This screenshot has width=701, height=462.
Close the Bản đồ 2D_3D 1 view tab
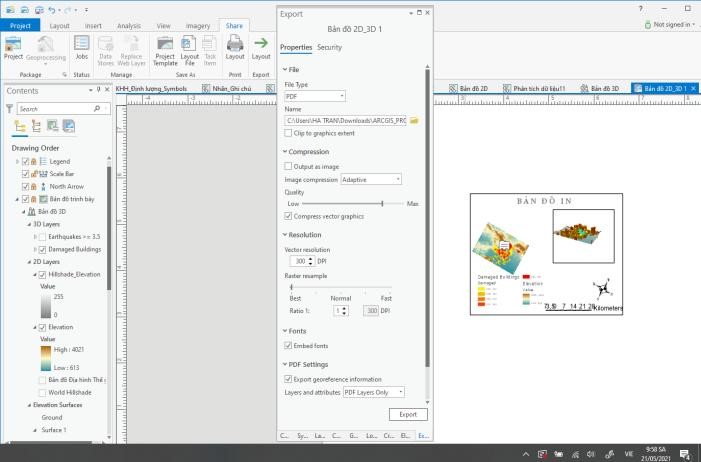click(693, 89)
